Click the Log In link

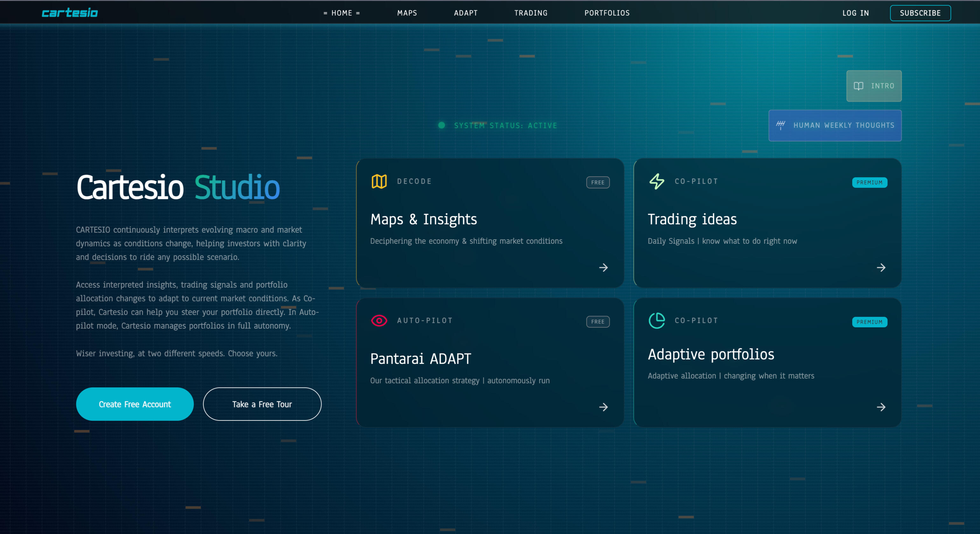pos(856,13)
